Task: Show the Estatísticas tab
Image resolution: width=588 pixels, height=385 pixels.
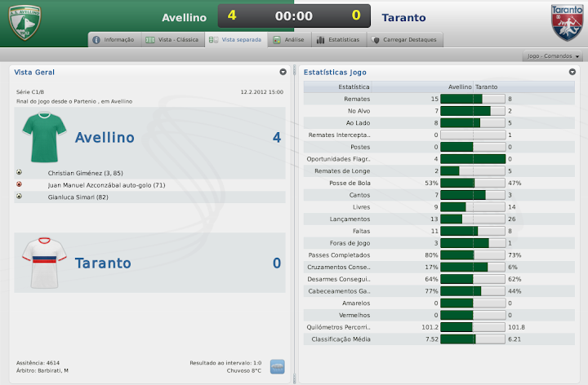Action: pos(337,39)
